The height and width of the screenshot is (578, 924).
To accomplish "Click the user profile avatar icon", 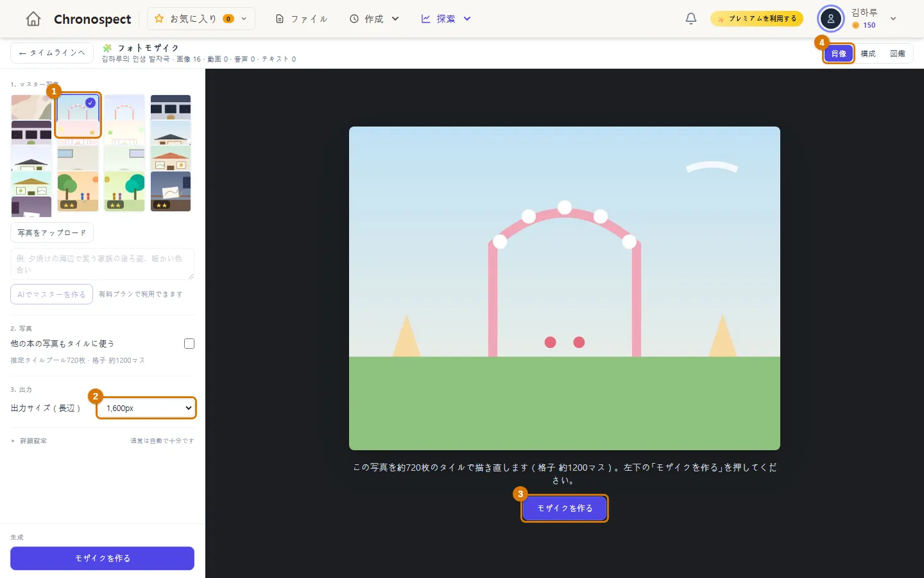I will click(x=831, y=19).
